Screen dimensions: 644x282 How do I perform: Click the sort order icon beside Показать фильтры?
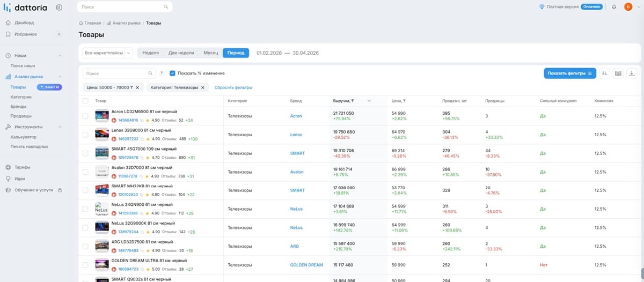pos(605,73)
